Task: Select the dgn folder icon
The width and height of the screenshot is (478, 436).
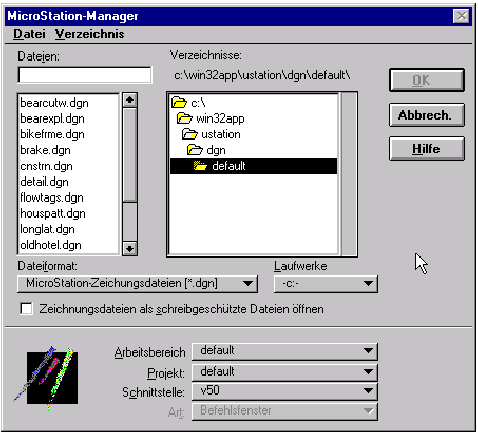Action: 195,150
